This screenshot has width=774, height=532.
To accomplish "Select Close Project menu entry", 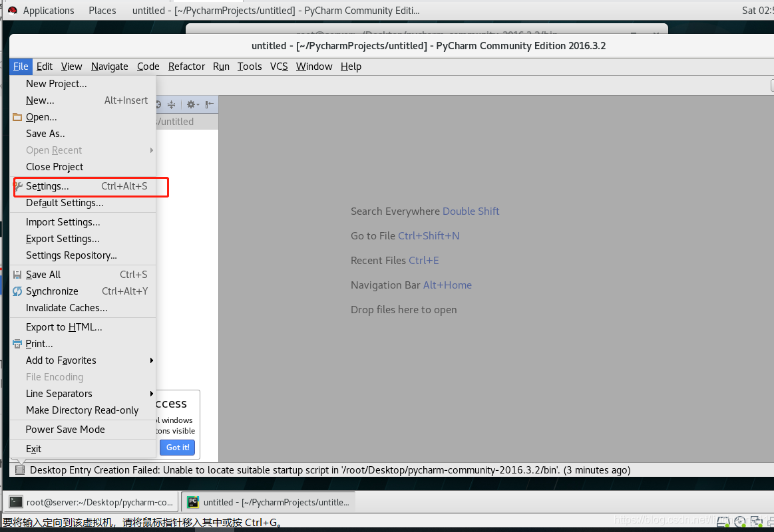I will [83, 167].
